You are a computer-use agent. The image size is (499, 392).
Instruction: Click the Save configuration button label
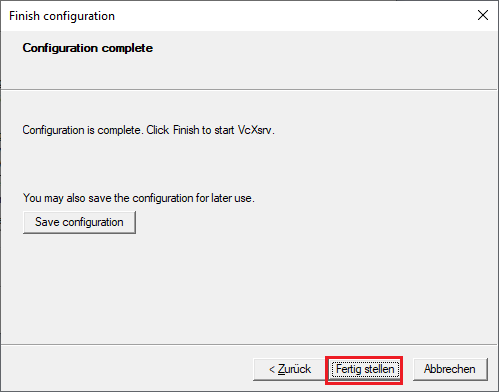[79, 222]
